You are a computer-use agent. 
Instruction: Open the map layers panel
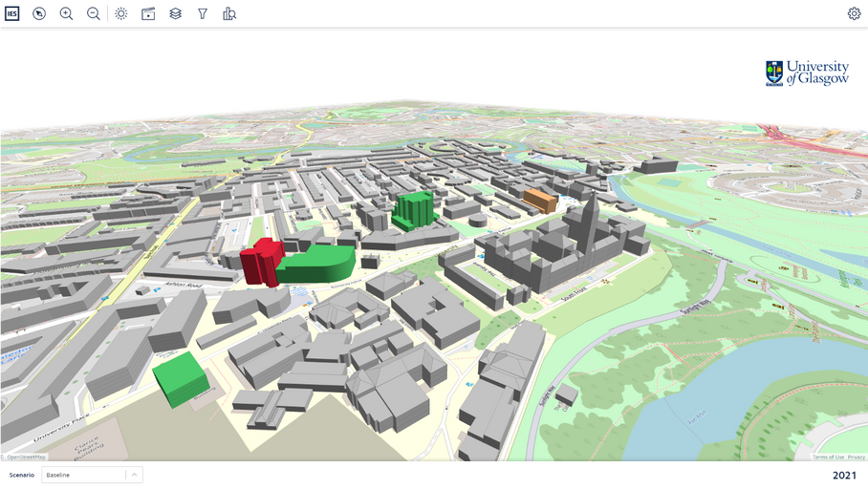point(175,13)
